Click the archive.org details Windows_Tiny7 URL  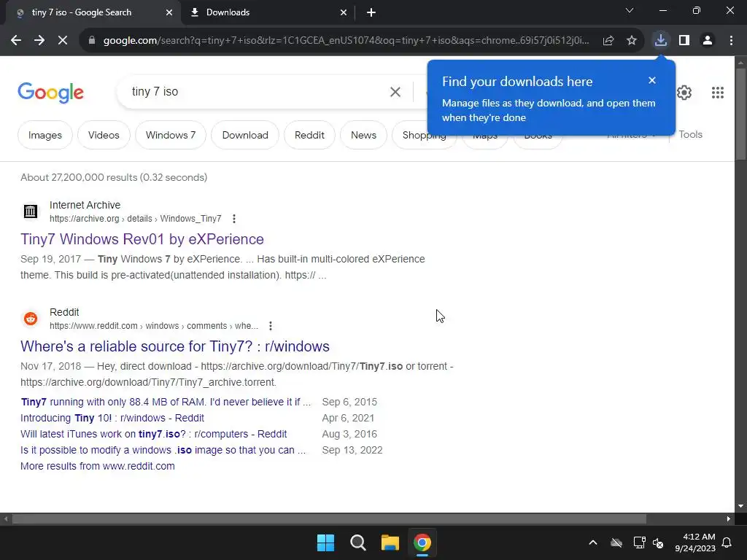[x=135, y=219]
